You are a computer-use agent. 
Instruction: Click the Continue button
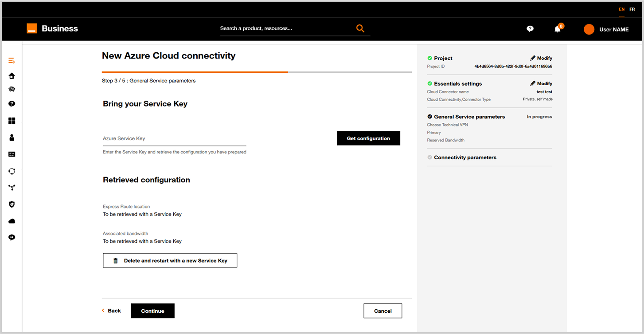152,311
